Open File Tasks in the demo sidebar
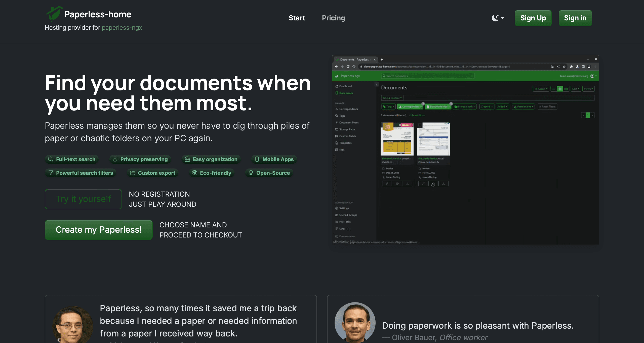644x343 pixels. coord(343,222)
